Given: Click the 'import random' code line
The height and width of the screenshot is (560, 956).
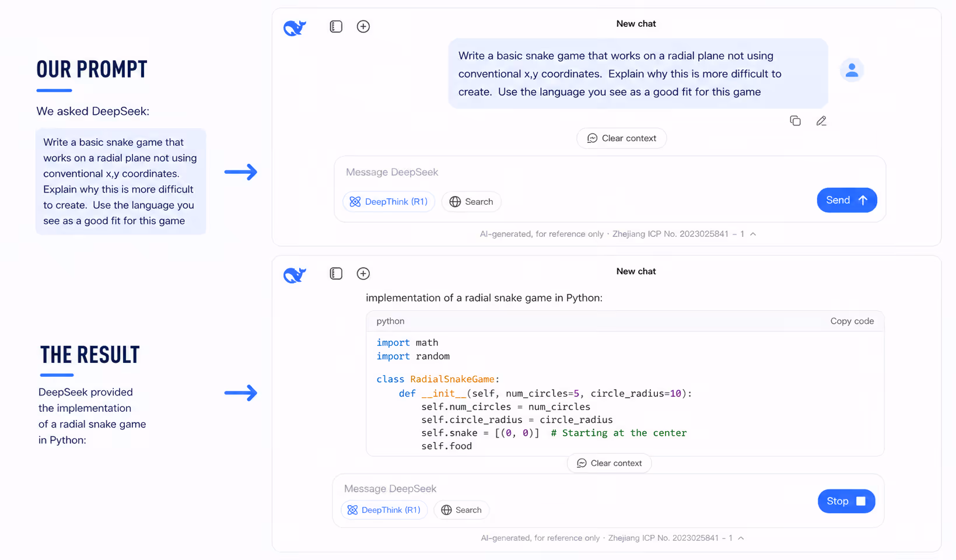Looking at the screenshot, I should [x=413, y=356].
